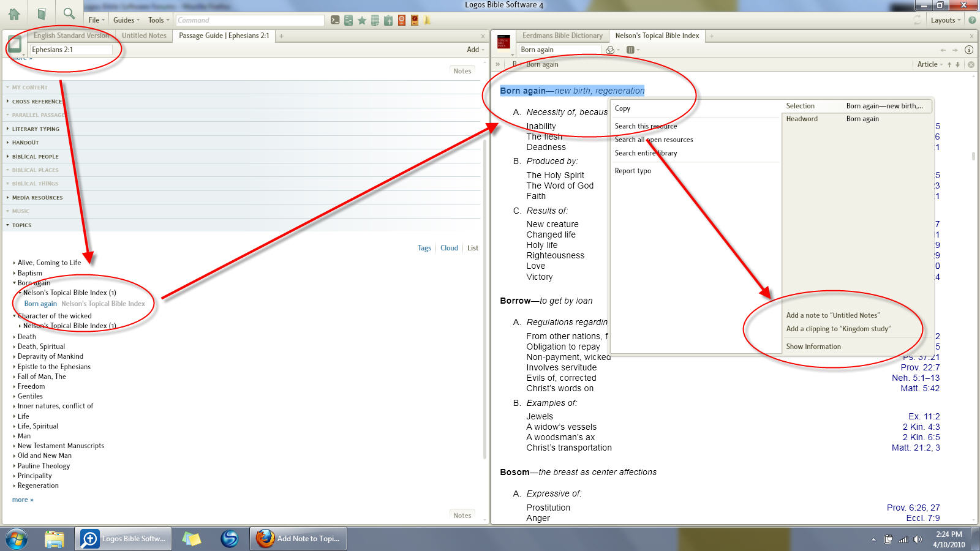Go back with the left arrow icon
The width and height of the screenshot is (980, 551).
(943, 50)
